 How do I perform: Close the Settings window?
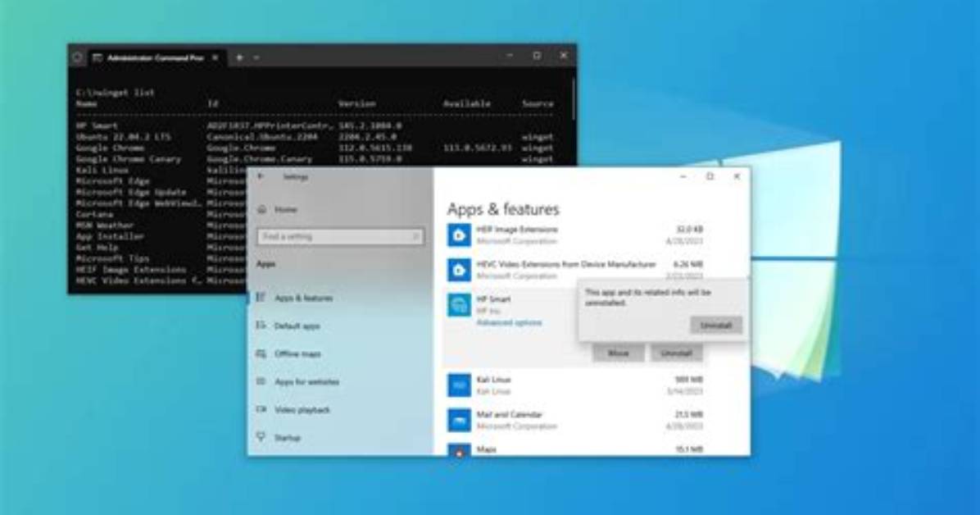(737, 177)
